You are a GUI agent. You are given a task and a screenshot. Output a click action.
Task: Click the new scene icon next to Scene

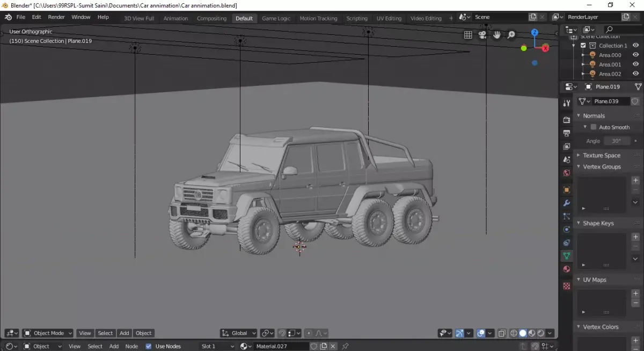coord(533,17)
